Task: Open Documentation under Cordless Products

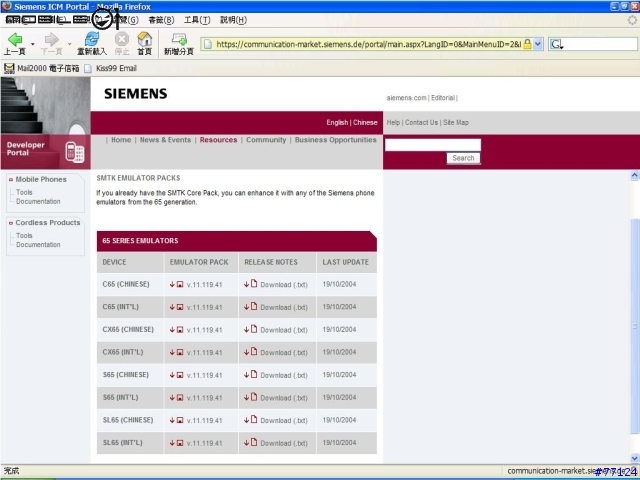Action: click(38, 245)
